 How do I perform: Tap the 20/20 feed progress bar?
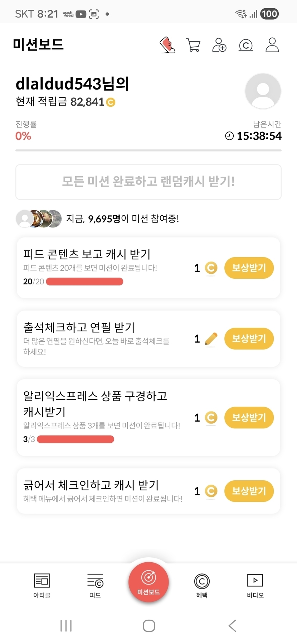tap(84, 282)
